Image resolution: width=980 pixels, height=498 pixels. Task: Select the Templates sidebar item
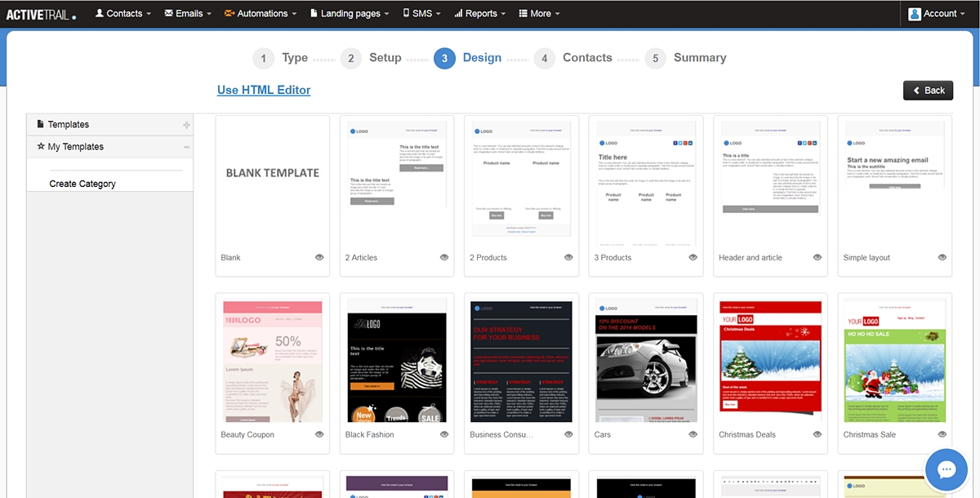[x=110, y=125]
